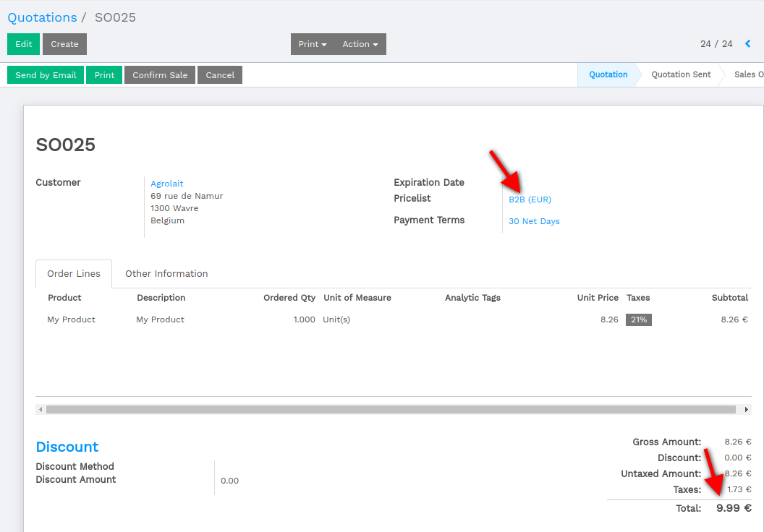Click the Unit of Measure column header
Image resolution: width=764 pixels, height=532 pixels.
click(x=357, y=297)
